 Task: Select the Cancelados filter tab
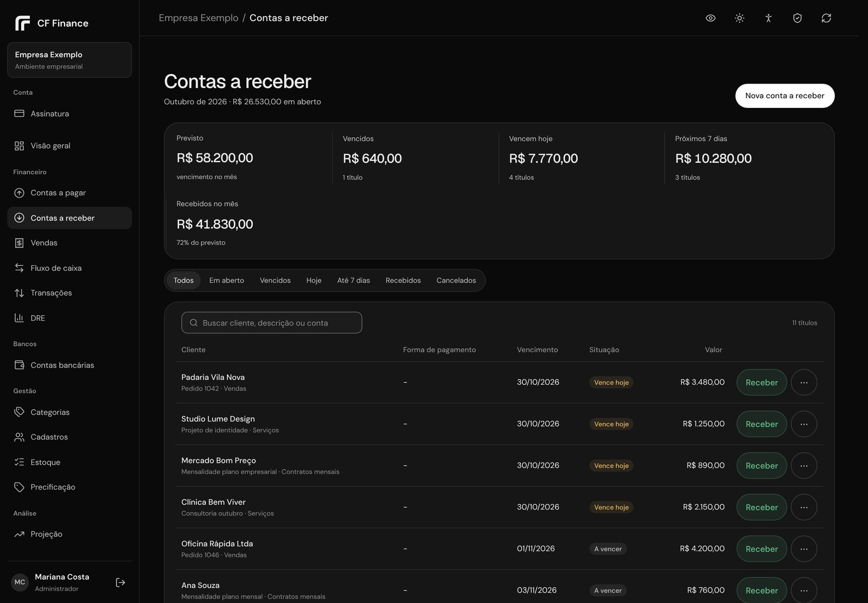tap(456, 281)
